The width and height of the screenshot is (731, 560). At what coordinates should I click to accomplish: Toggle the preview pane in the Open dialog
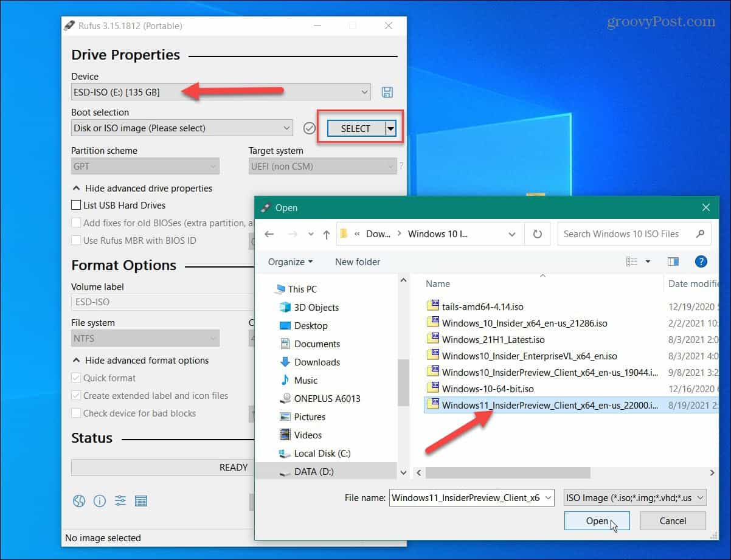coord(673,261)
